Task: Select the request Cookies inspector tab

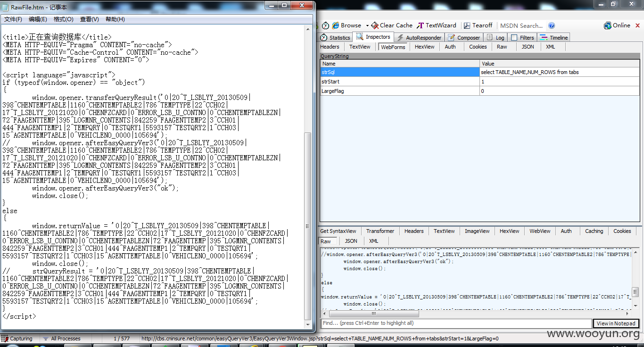Action: click(478, 47)
